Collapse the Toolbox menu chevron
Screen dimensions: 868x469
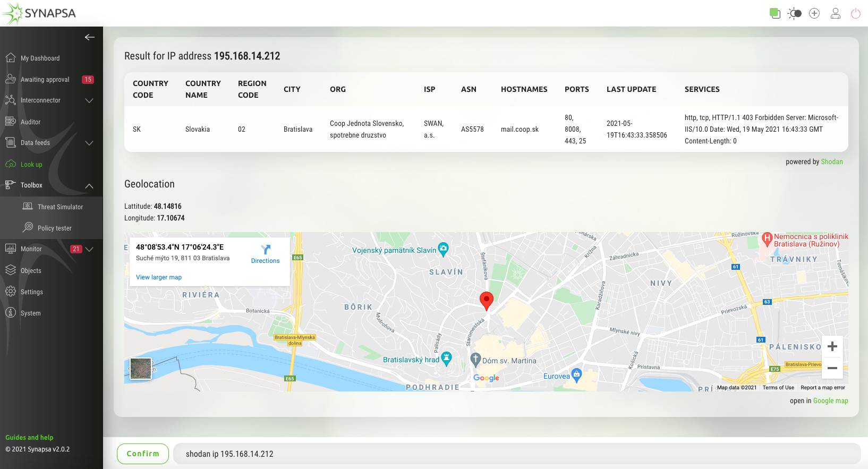[89, 186]
